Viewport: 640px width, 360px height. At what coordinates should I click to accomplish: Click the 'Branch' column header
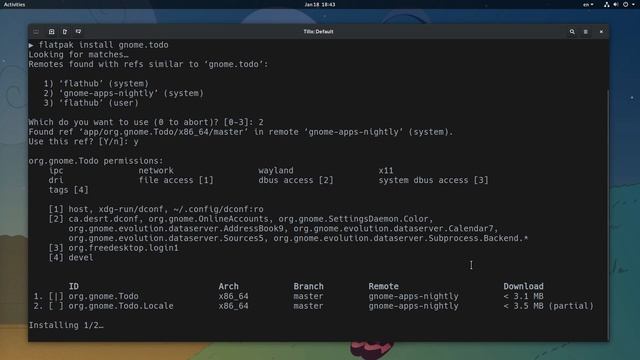coord(308,287)
